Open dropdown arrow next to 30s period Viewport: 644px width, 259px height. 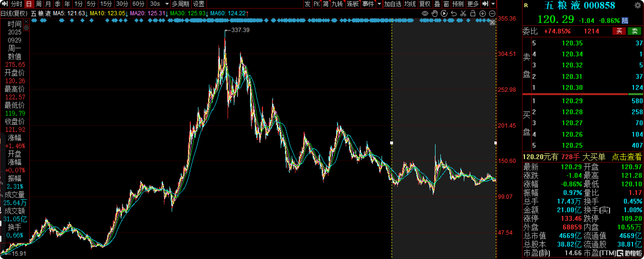pos(167,4)
